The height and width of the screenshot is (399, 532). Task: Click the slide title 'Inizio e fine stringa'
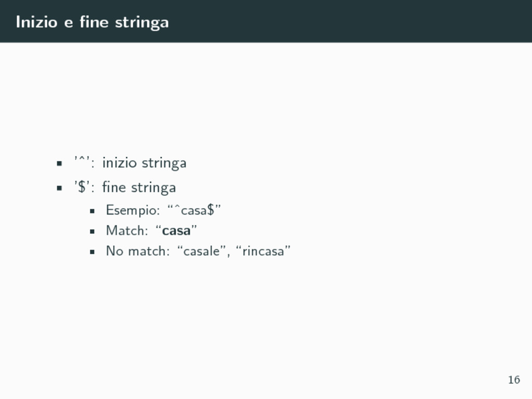pos(92,22)
